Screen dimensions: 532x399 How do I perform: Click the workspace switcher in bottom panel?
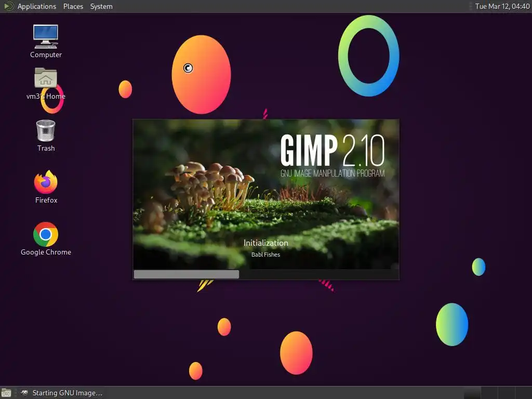pyautogui.click(x=497, y=393)
